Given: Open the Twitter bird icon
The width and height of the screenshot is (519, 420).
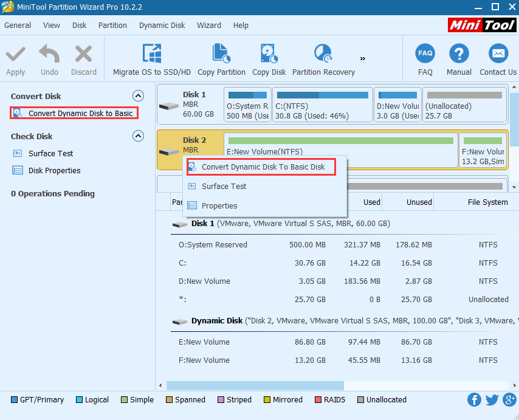Looking at the screenshot, I should point(492,400).
